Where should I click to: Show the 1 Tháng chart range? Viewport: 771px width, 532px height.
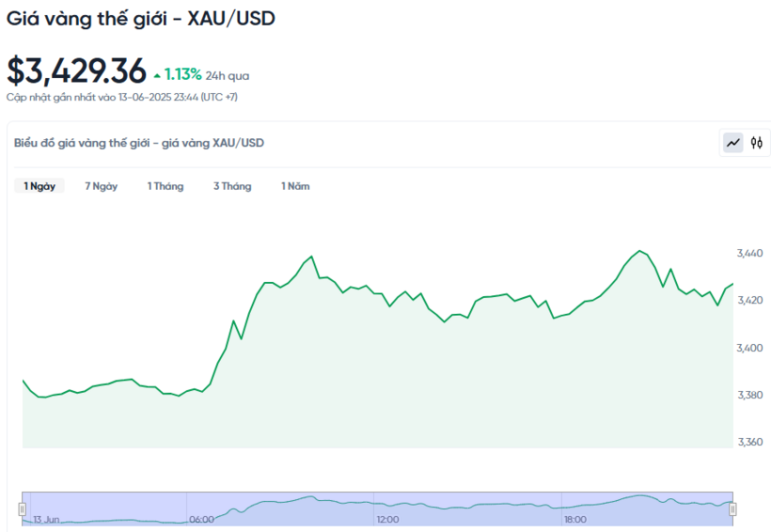[x=165, y=186]
